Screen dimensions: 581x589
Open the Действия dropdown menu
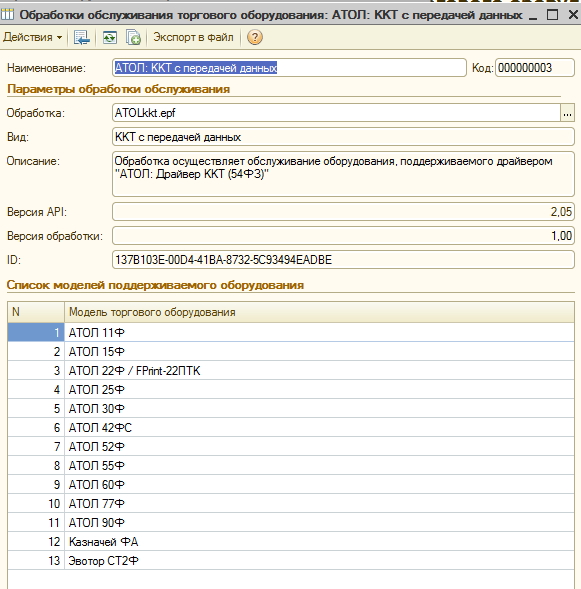32,37
